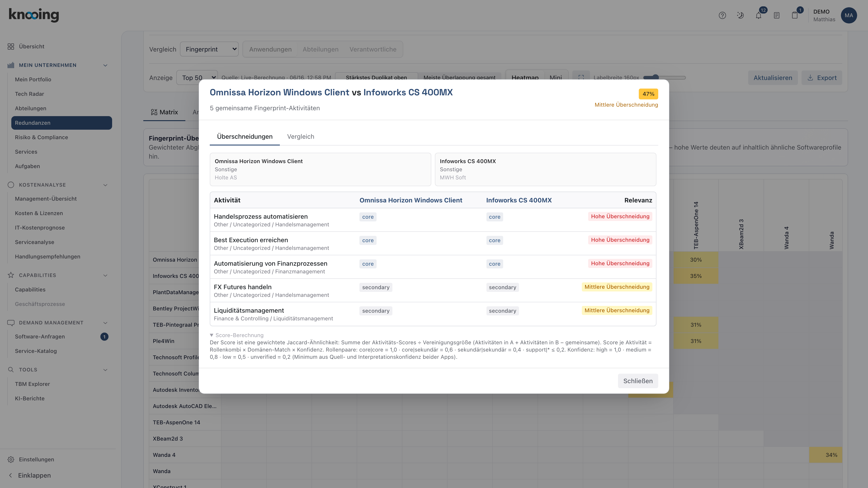
Task: Switch view to Heatmap
Action: coord(525,77)
